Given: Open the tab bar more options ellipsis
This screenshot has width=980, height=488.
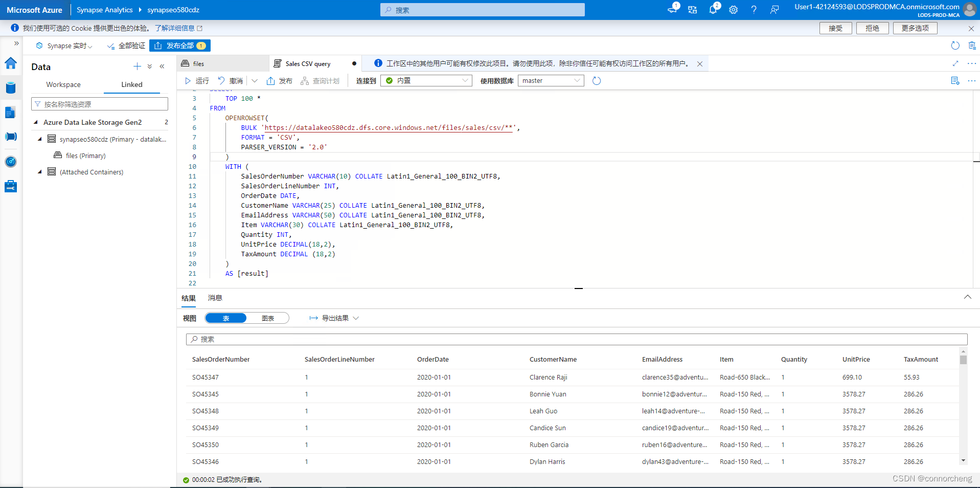Looking at the screenshot, I should point(972,63).
